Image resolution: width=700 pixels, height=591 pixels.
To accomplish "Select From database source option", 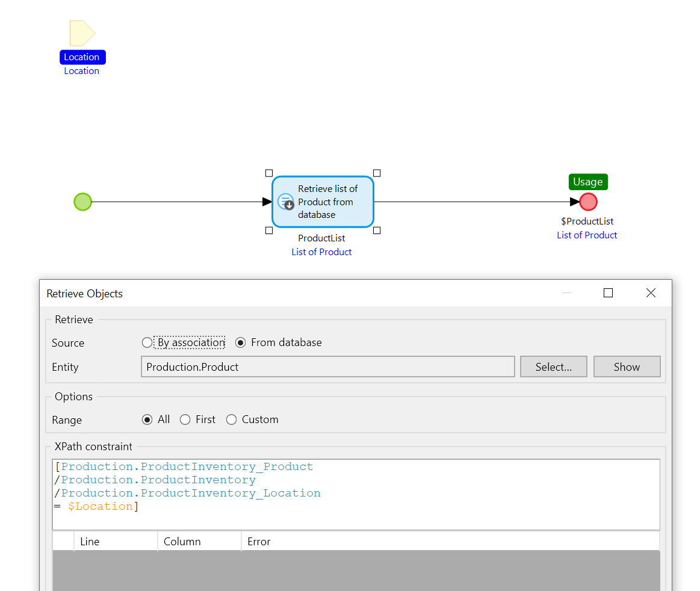I will tap(279, 342).
